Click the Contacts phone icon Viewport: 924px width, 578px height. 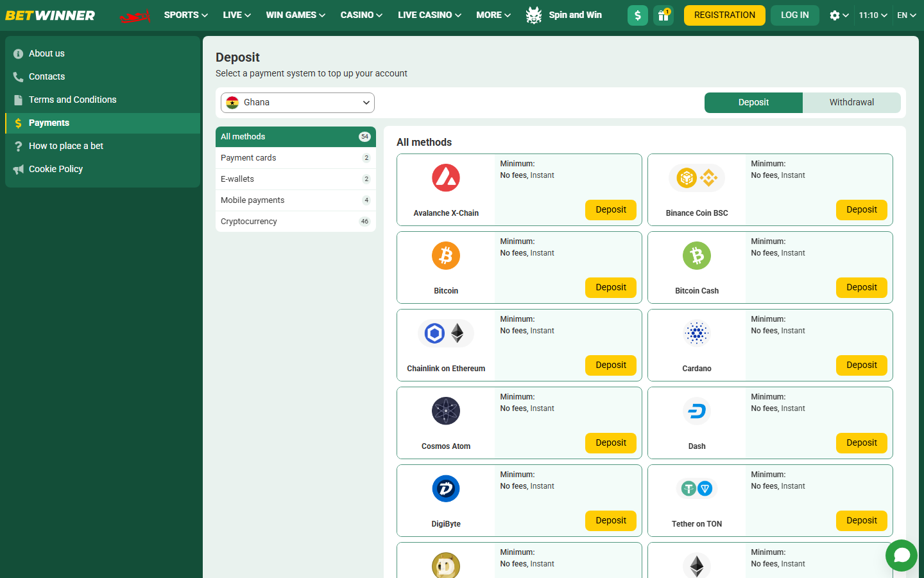point(18,77)
